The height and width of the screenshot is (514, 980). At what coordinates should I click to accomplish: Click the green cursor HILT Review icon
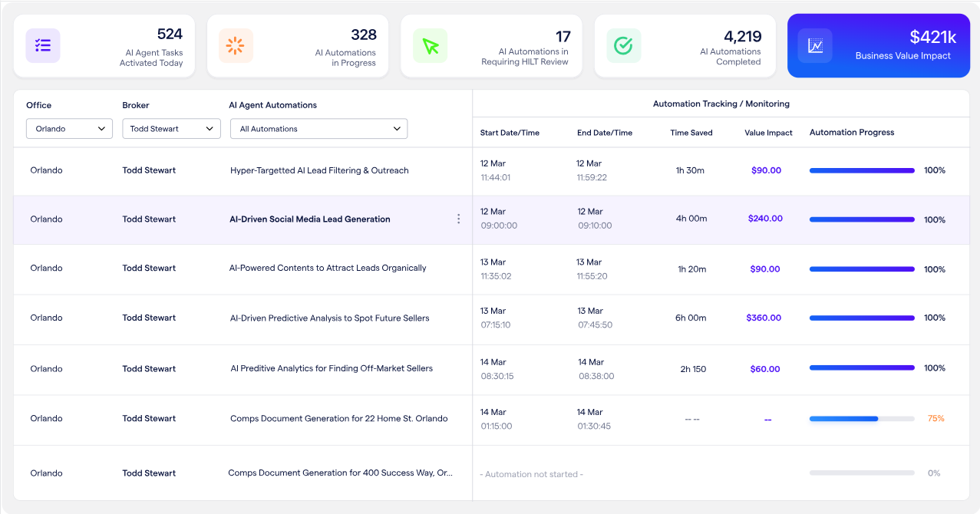[430, 46]
